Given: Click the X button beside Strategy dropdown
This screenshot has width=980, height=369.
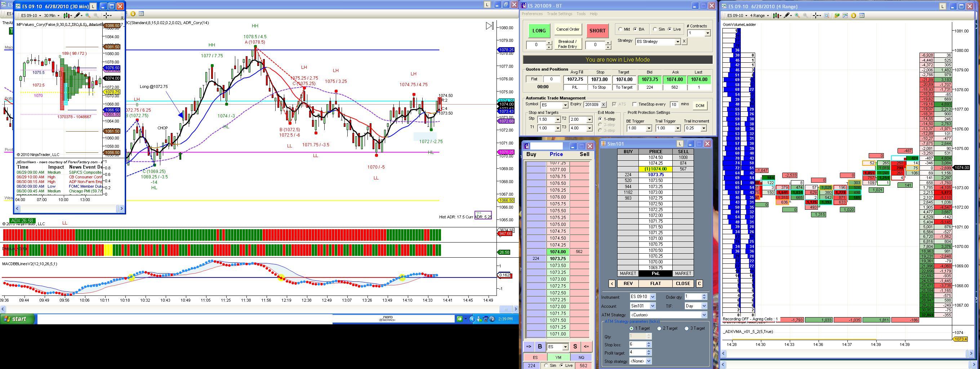Looking at the screenshot, I should pyautogui.click(x=684, y=41).
